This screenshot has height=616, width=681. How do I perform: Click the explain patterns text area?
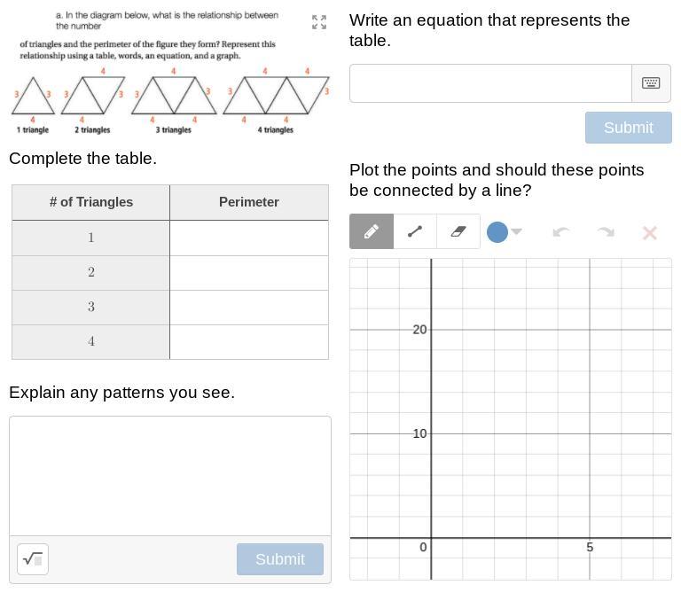(x=170, y=476)
